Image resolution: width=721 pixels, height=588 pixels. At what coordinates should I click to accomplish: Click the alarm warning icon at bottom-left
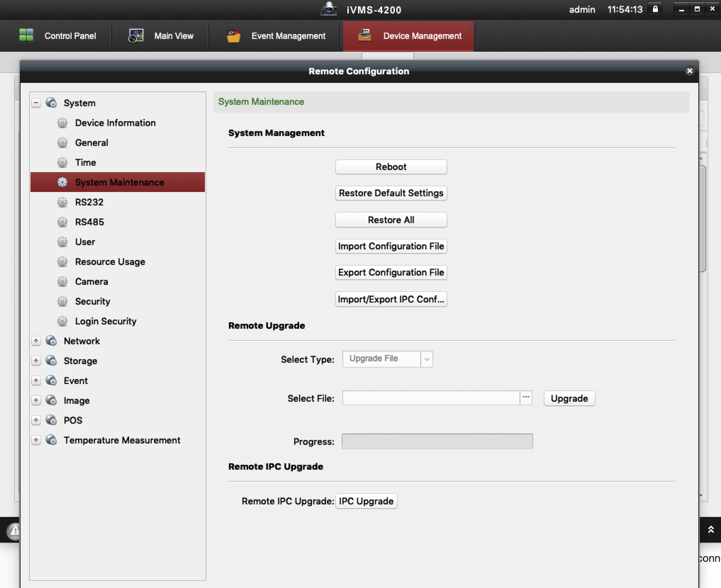(x=14, y=531)
